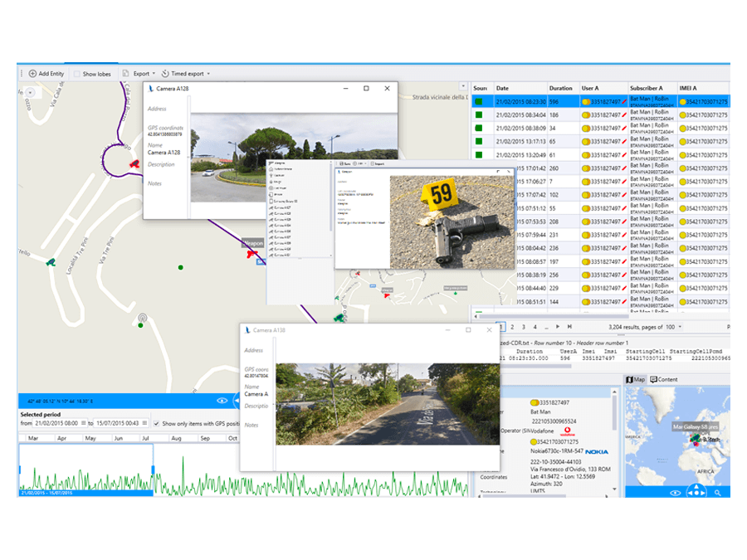Select the row dated 21/02/2015 13:20:49
747x560 pixels.
[600, 155]
